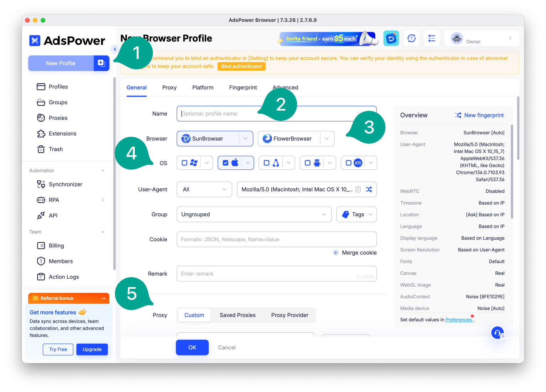Click the randomize User-Agent shuffle icon
The image size is (546, 392).
[x=369, y=190]
